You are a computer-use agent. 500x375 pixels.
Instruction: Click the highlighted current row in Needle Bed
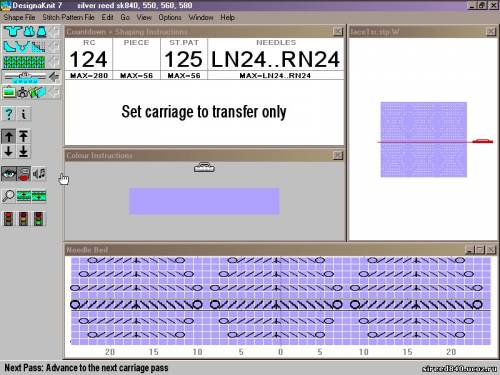(280, 304)
